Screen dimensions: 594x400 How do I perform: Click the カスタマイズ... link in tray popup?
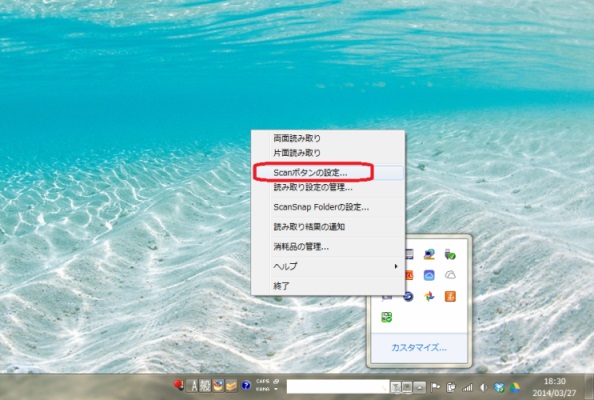coord(419,348)
